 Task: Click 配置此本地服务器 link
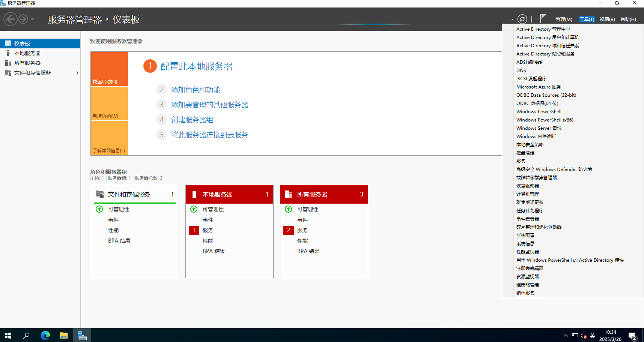tap(197, 66)
